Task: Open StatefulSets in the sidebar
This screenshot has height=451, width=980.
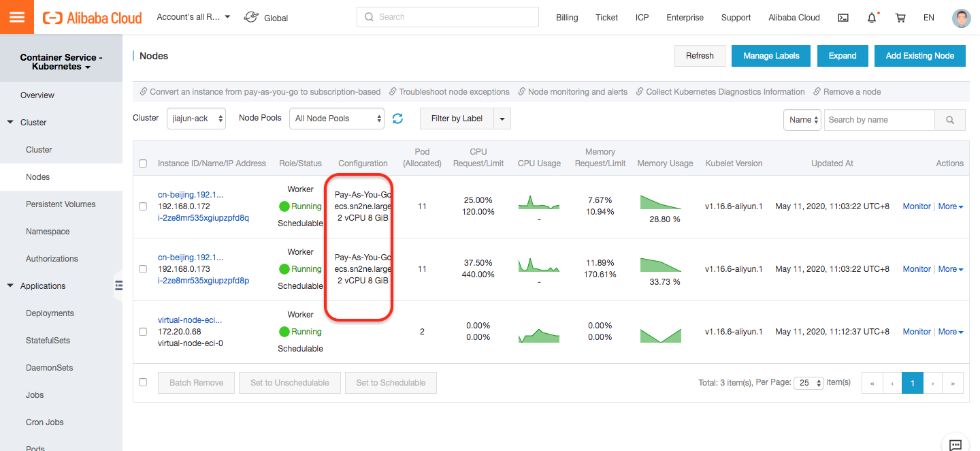Action: [x=48, y=341]
